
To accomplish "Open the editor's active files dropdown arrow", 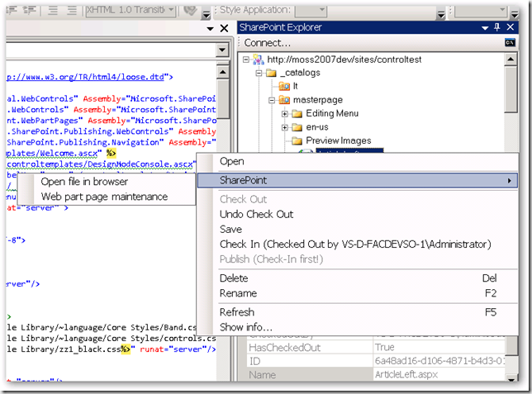I will pyautogui.click(x=211, y=29).
